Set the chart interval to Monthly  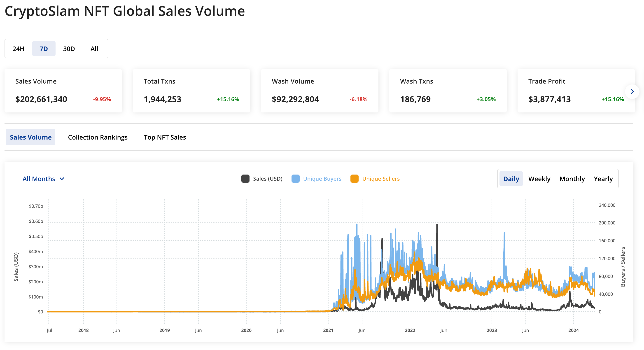click(572, 179)
